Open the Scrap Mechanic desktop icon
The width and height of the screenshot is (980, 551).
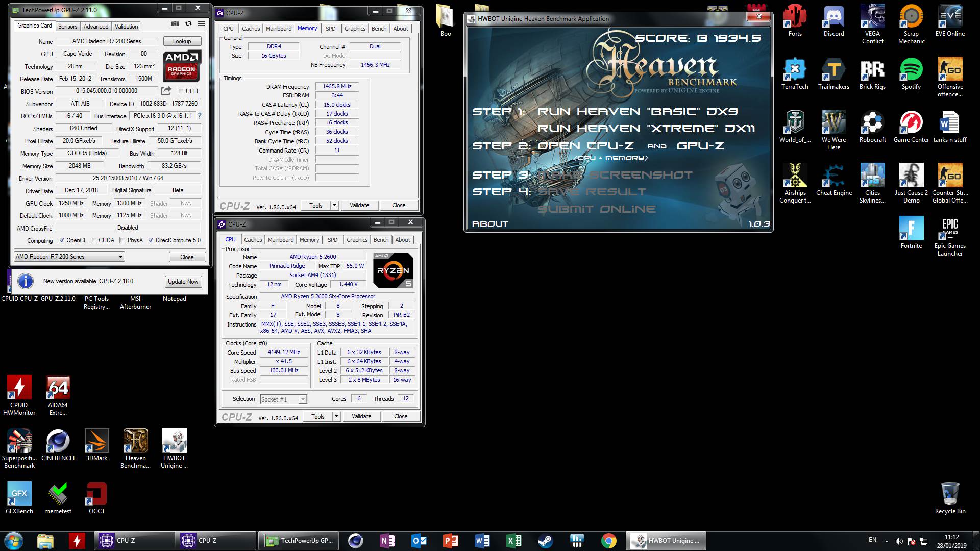coord(911,25)
